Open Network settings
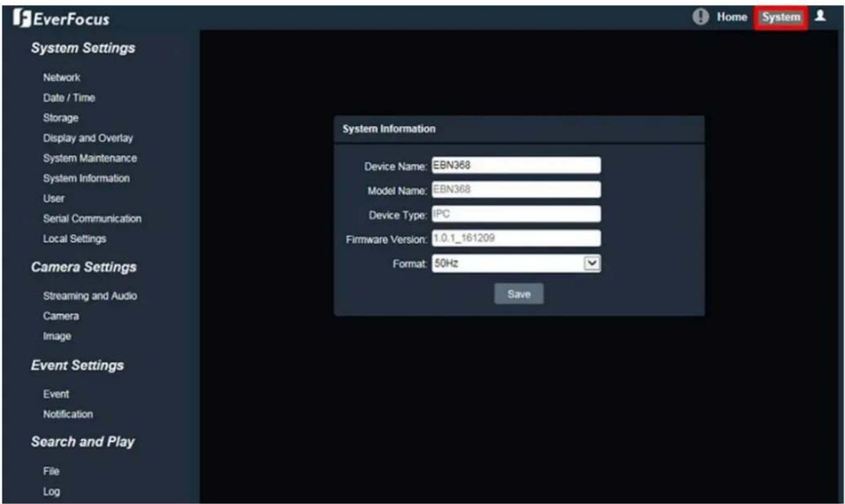Screen dimensions: 845x504 (62, 78)
